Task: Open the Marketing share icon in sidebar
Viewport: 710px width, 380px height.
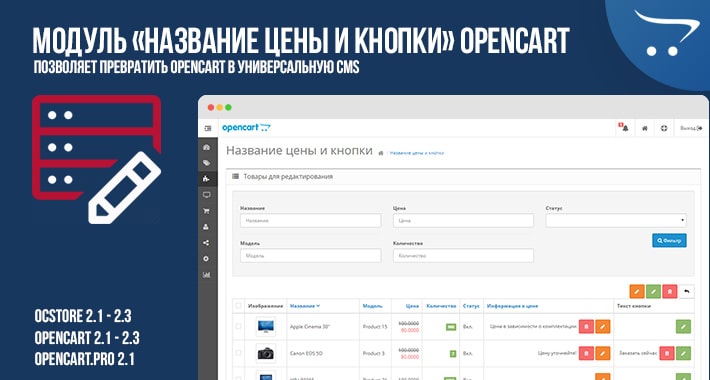Action: click(206, 243)
